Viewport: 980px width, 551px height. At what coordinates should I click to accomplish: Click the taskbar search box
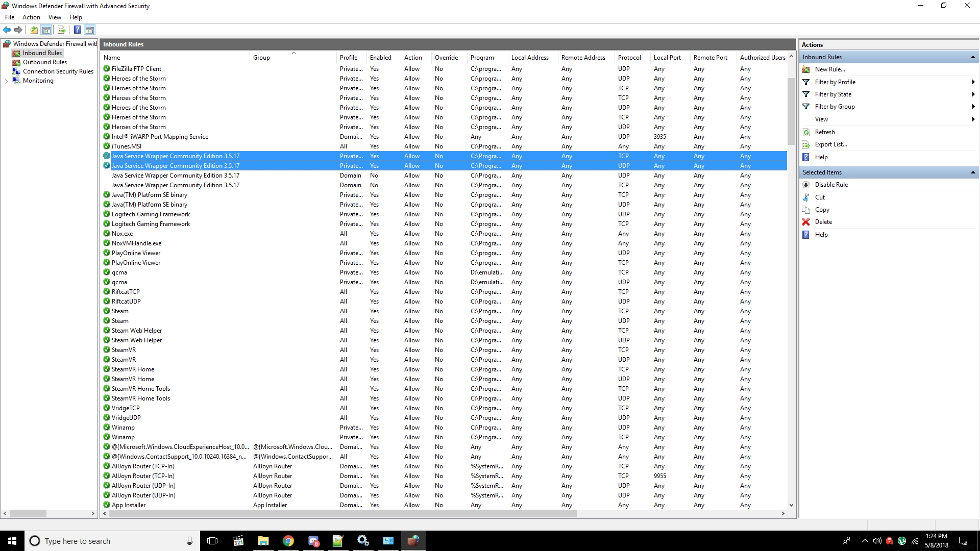(112, 541)
